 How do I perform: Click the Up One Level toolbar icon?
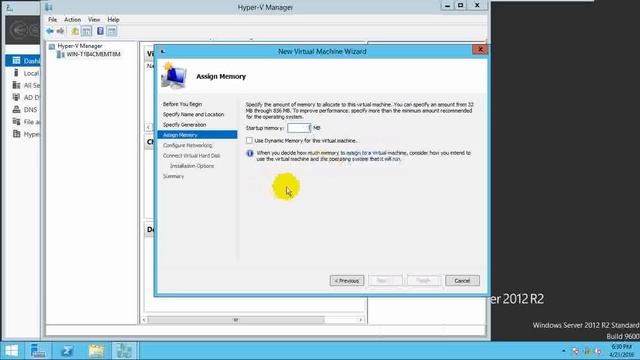click(75, 31)
